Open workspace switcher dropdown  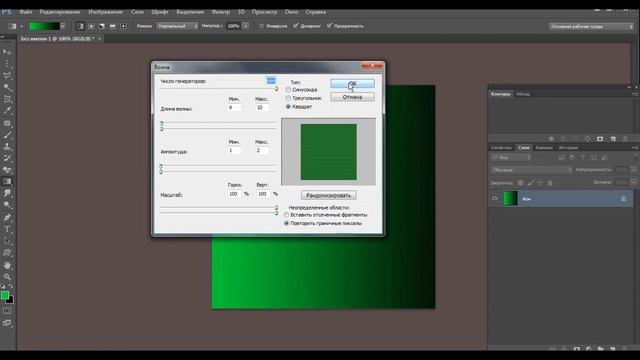coord(591,27)
